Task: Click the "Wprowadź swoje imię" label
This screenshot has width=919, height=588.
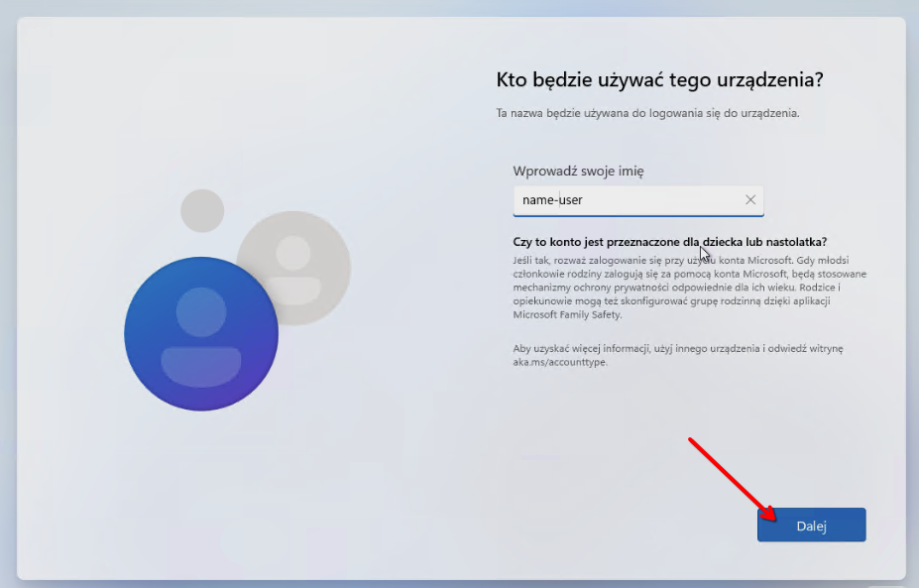Action: point(578,172)
